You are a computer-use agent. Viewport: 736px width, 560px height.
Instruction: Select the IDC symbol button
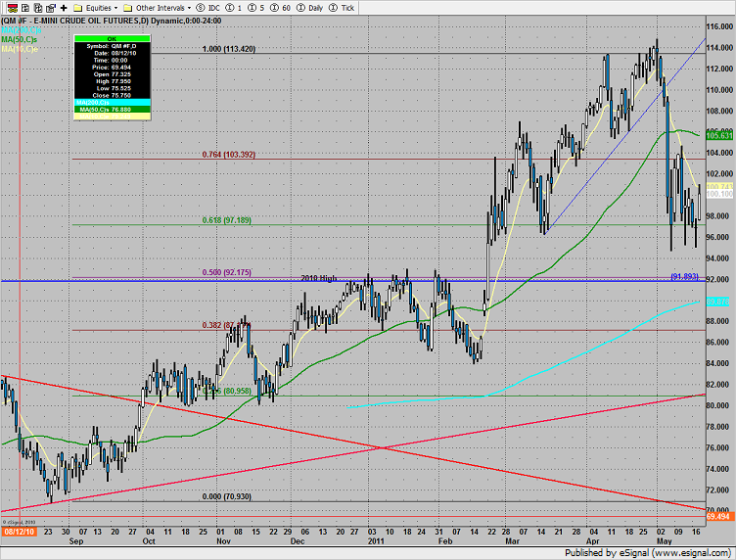click(x=207, y=8)
